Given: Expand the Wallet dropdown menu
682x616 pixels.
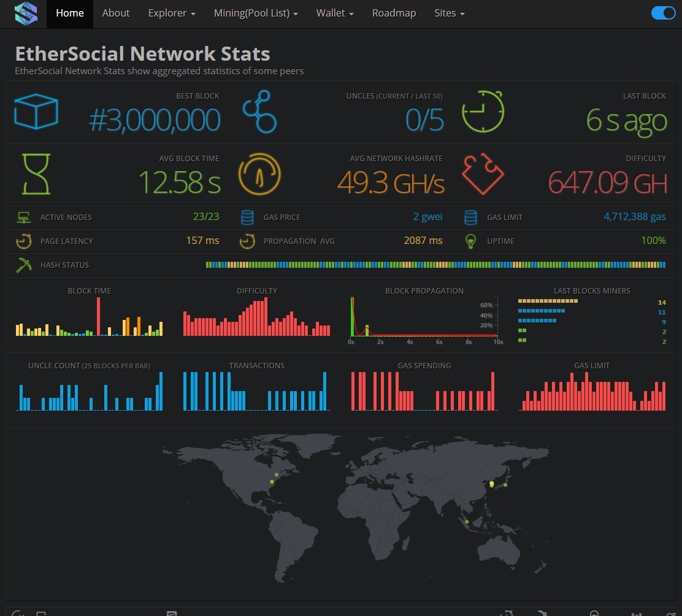Looking at the screenshot, I should click(335, 13).
